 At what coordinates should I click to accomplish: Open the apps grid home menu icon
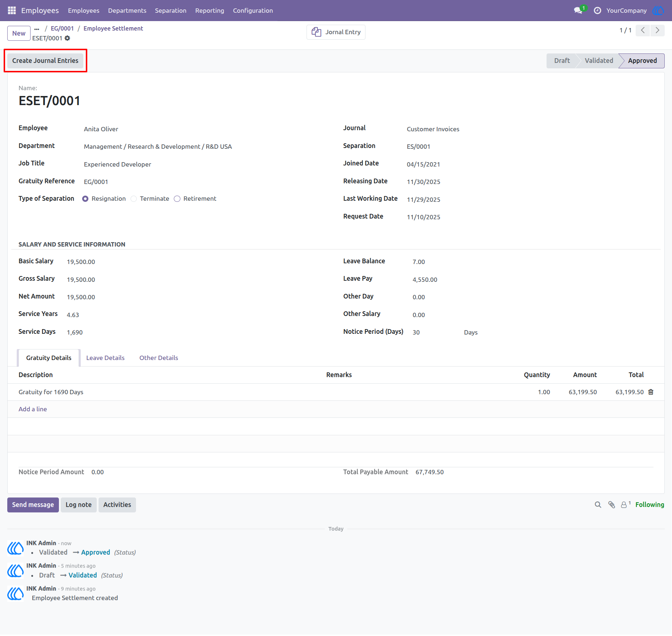click(x=12, y=11)
